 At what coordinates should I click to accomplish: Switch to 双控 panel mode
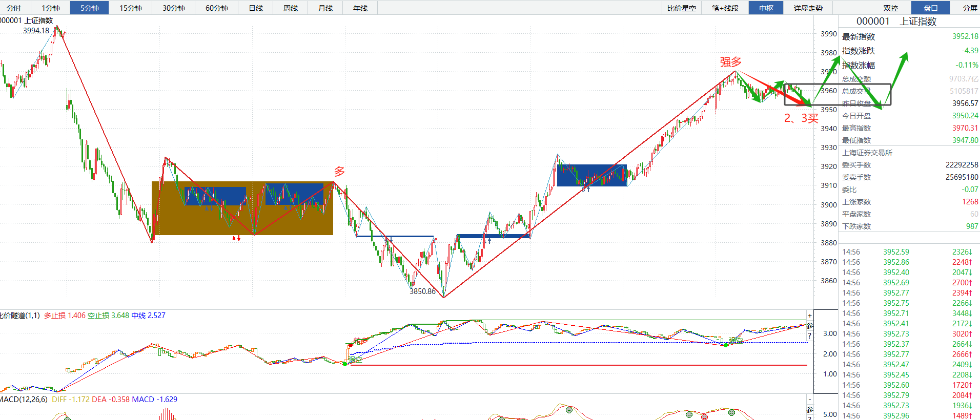coord(891,8)
